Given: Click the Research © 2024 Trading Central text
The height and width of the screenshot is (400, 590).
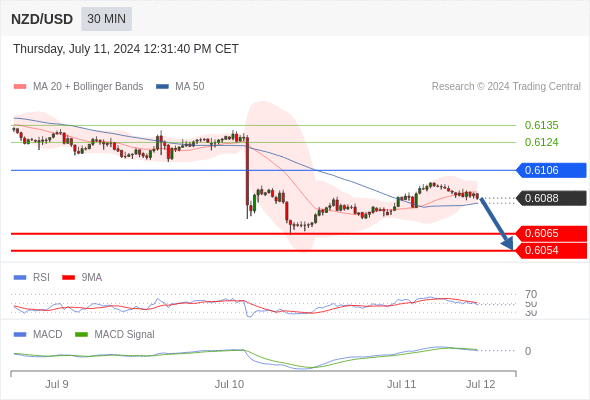Looking at the screenshot, I should [x=506, y=87].
